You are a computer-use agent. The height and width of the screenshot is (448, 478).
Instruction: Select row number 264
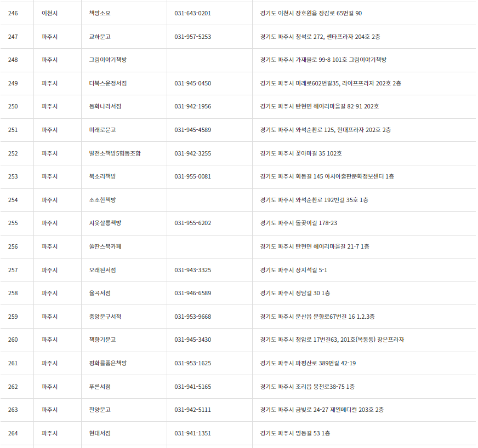[13, 433]
